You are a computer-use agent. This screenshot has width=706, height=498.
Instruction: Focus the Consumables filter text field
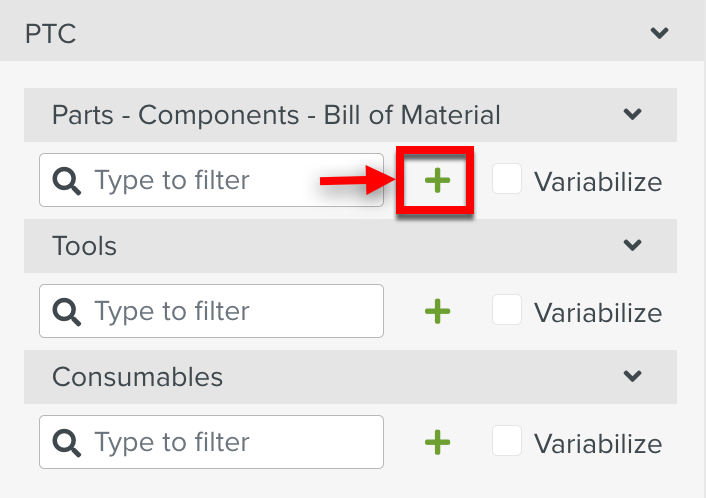click(230, 442)
